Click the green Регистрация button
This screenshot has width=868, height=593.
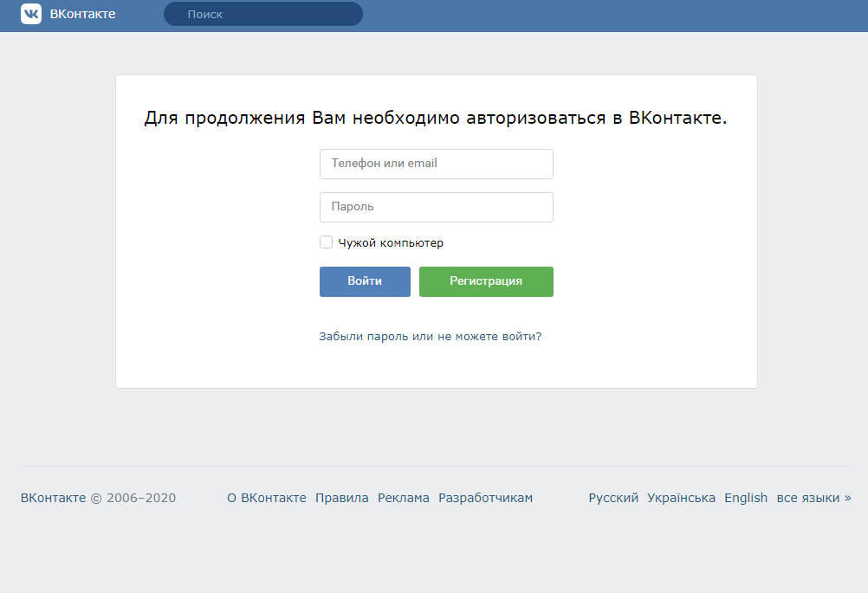pyautogui.click(x=486, y=281)
